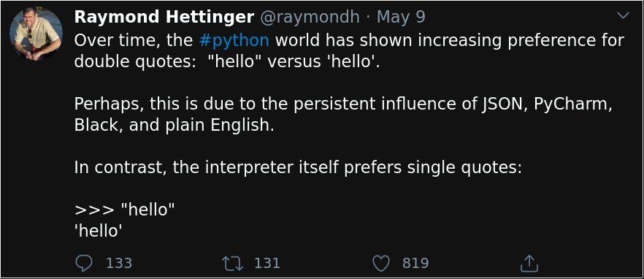Retweet this post using the retweet icon
The image size is (644, 279).
coord(232,263)
